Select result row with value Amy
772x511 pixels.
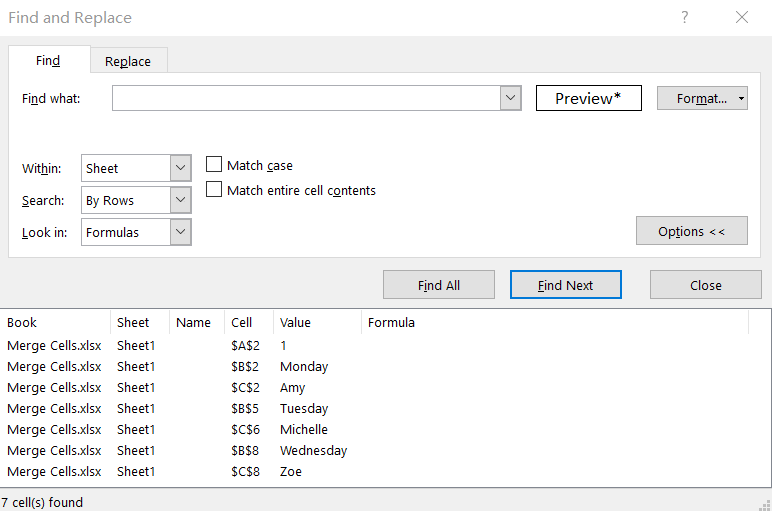385,388
